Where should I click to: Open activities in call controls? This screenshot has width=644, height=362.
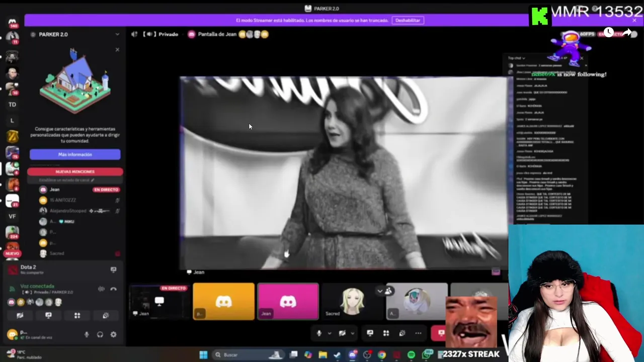click(386, 333)
